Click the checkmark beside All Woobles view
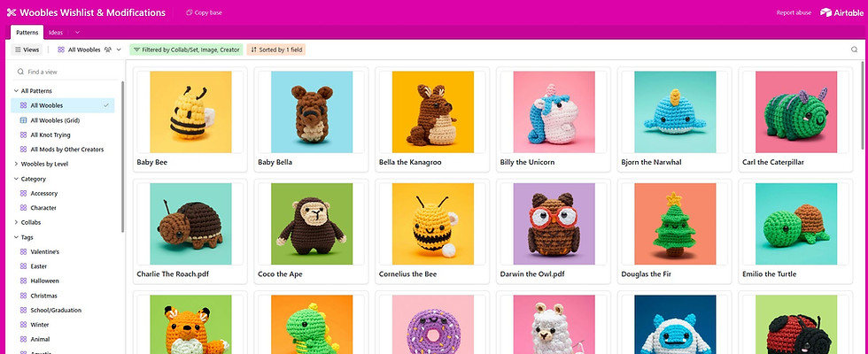Image resolution: width=868 pixels, height=354 pixels. (x=105, y=105)
